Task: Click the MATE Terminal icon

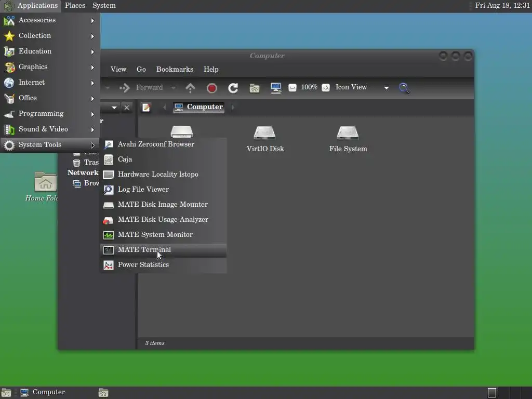Action: [109, 250]
